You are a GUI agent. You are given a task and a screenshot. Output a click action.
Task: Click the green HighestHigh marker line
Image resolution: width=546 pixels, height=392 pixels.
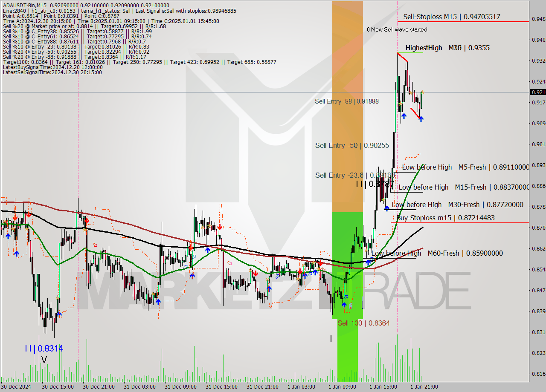410,53
